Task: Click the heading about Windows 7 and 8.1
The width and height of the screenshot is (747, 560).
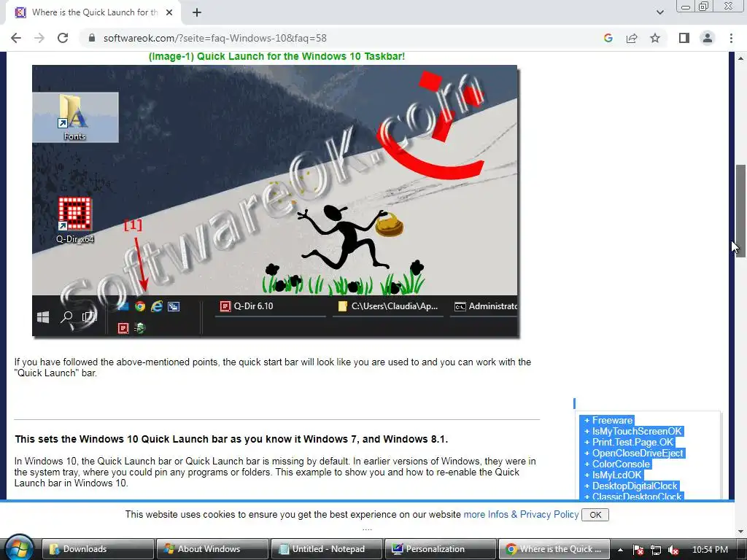Action: click(231, 439)
